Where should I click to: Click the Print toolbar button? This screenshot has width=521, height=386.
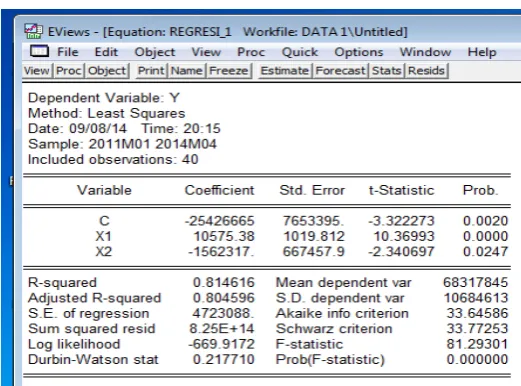(151, 71)
